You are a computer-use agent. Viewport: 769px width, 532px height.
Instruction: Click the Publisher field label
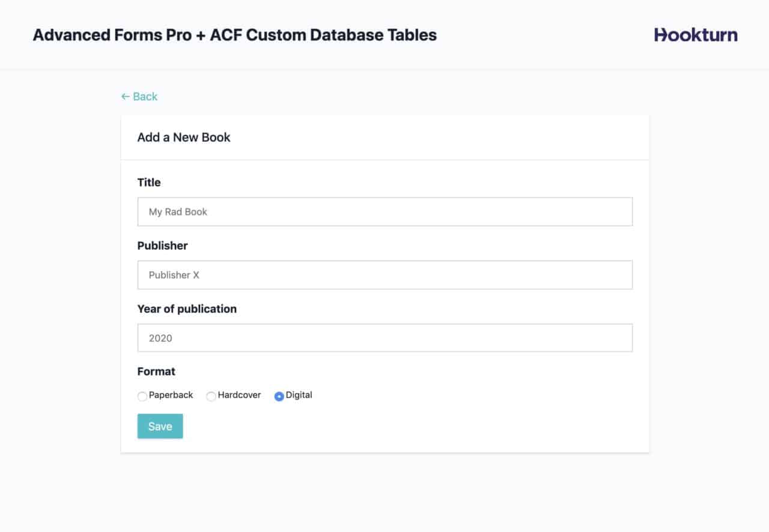click(x=163, y=246)
